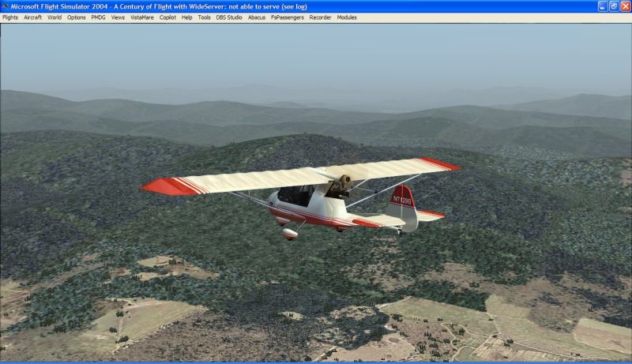Open the Copilot menu
Viewport: 632px width, 364px height.
pos(167,17)
